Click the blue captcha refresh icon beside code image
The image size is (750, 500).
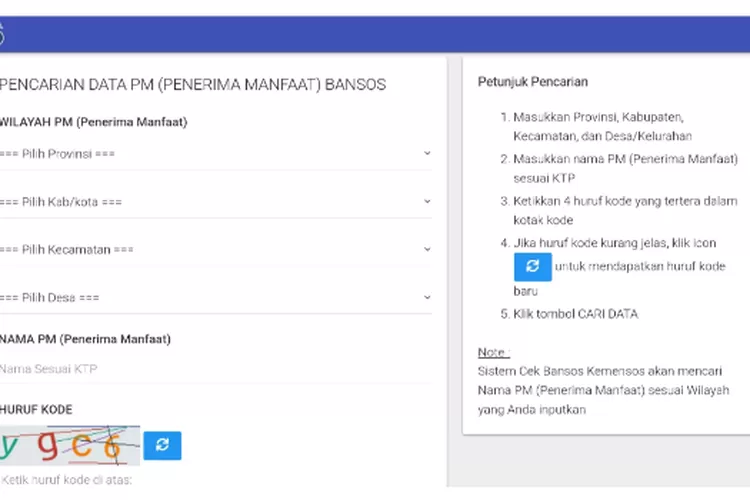162,445
